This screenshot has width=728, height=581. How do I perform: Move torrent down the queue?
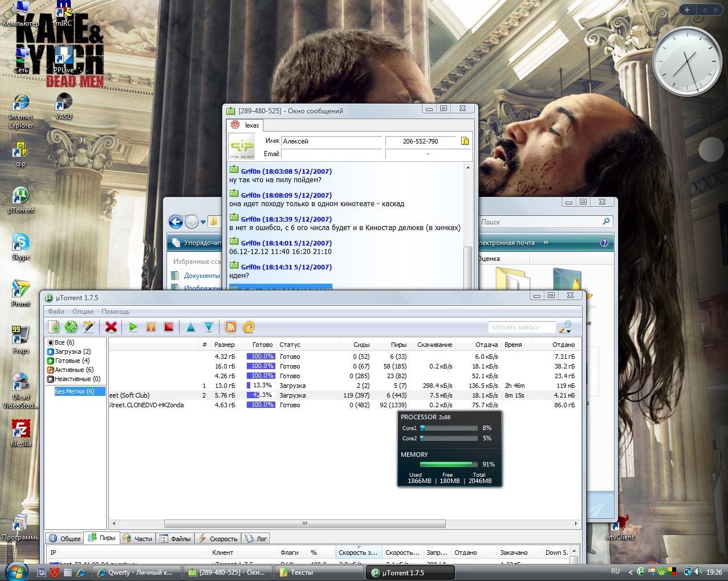209,327
